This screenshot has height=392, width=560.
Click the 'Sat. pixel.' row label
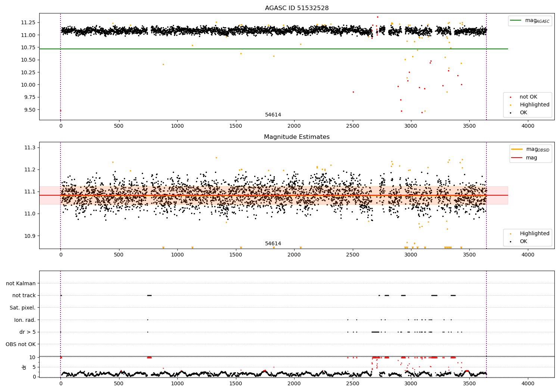pos(23,308)
